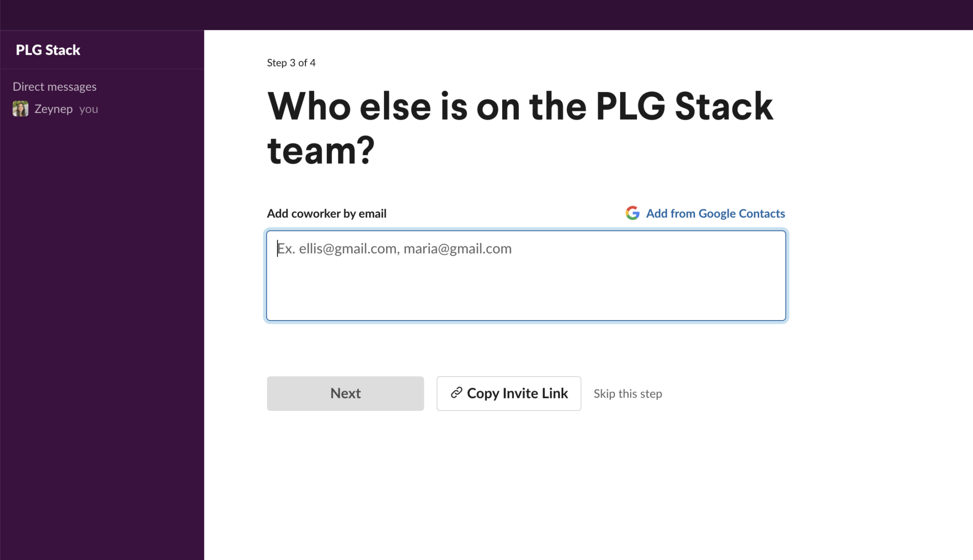Open Zeynep's direct message conversation
973x560 pixels.
[53, 109]
